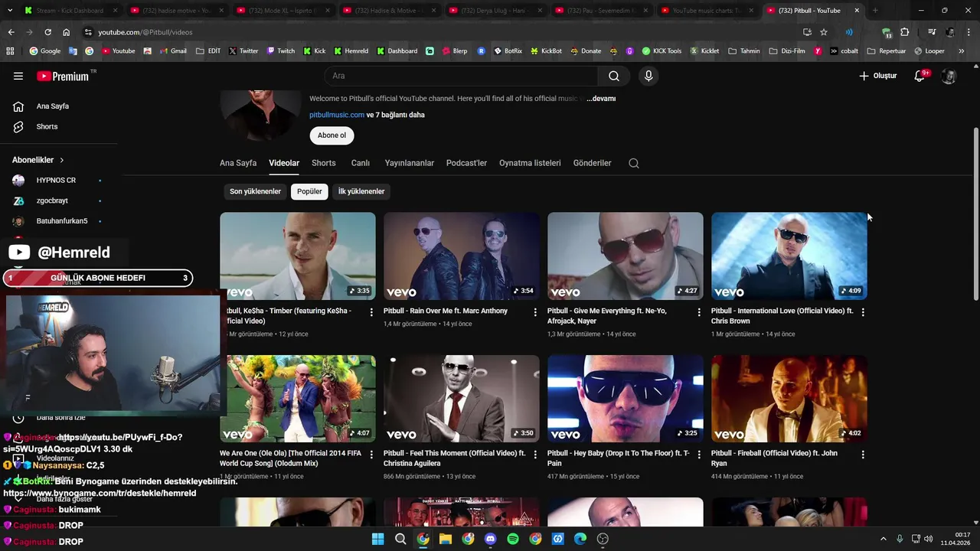The height and width of the screenshot is (551, 980).
Task: Reload the page in Chrome
Action: point(47,32)
